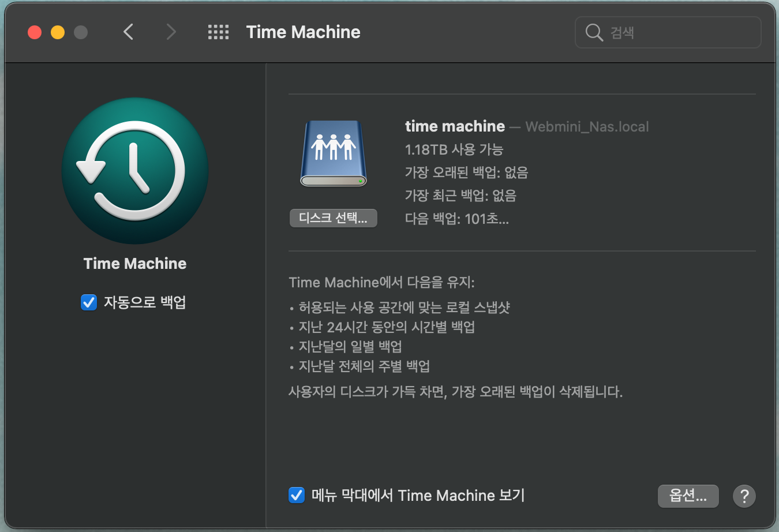Click the '가장 최근 백업: 없음' line
This screenshot has width=779, height=532.
point(460,196)
